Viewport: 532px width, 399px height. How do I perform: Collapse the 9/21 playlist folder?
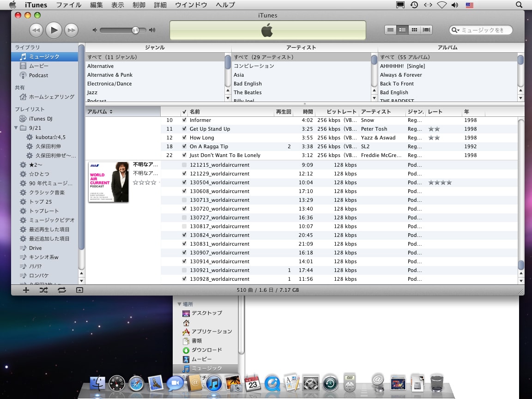pos(16,128)
